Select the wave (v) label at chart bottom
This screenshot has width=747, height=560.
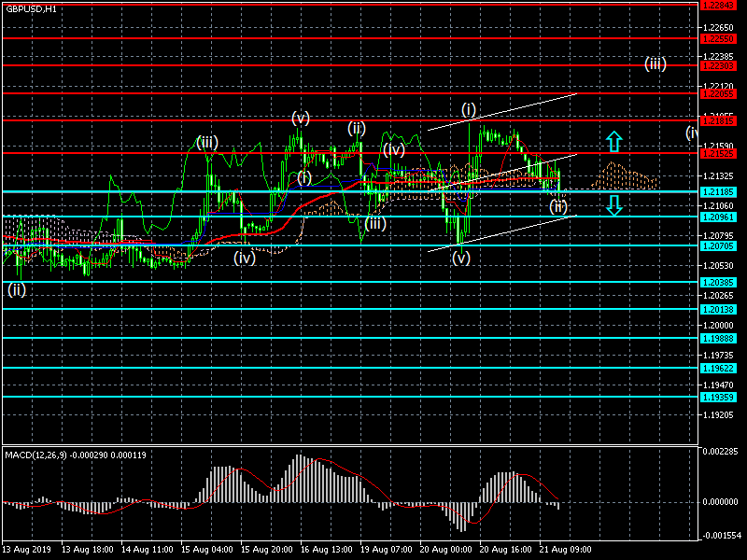click(x=460, y=259)
